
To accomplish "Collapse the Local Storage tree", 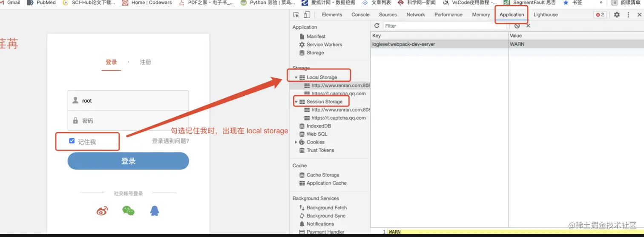I will pos(296,77).
